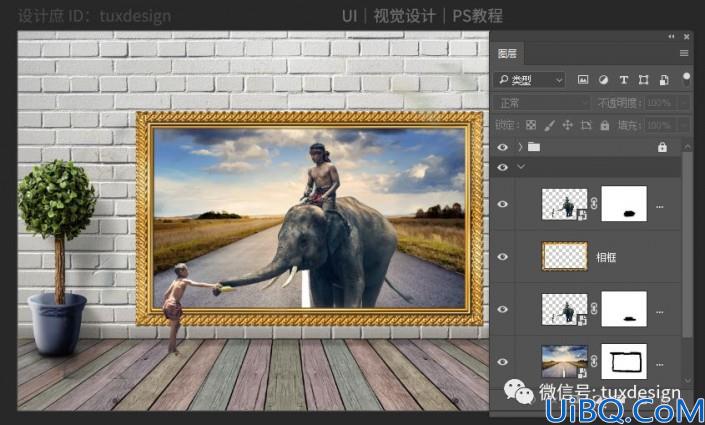This screenshot has height=425, width=705.
Task: Click truncated name of upper elephant layer
Action: [x=660, y=207]
